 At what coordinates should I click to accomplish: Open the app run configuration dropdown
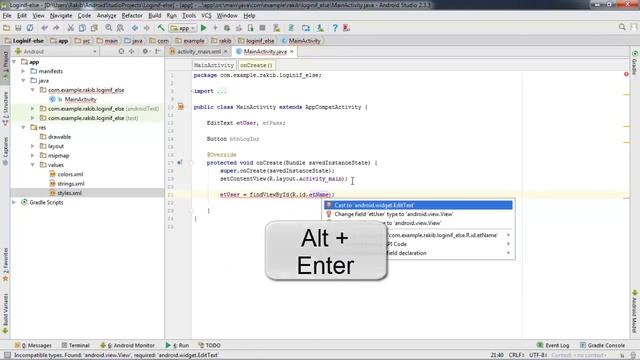tap(183, 28)
